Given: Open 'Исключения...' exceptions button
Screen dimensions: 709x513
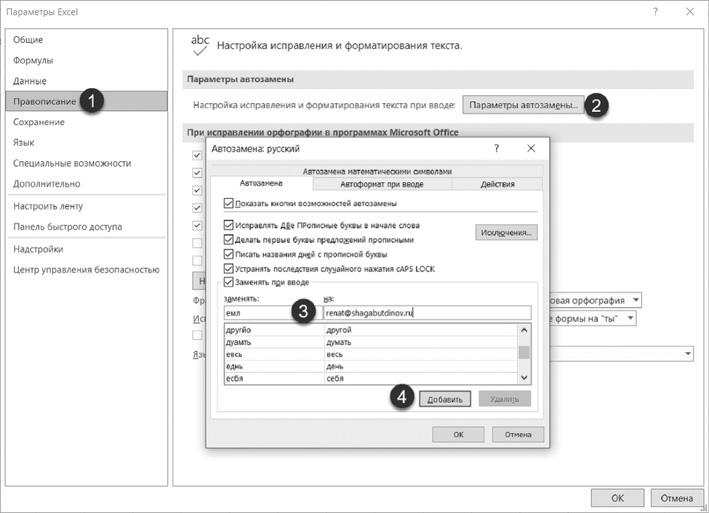Looking at the screenshot, I should [x=506, y=232].
